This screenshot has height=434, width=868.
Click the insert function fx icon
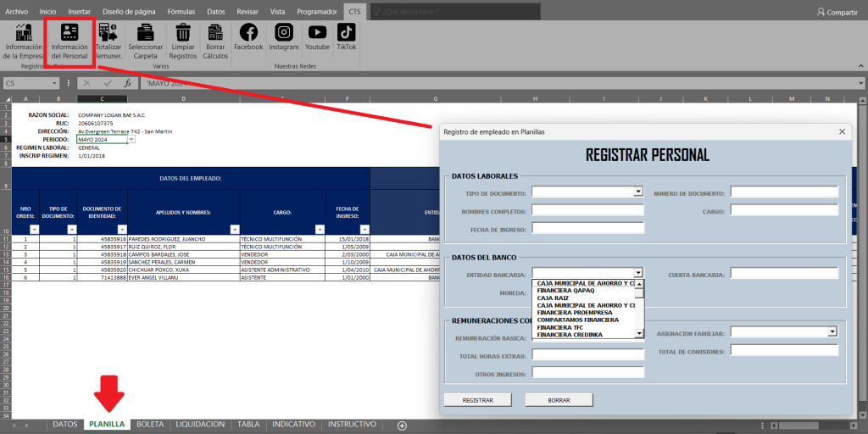(127, 83)
